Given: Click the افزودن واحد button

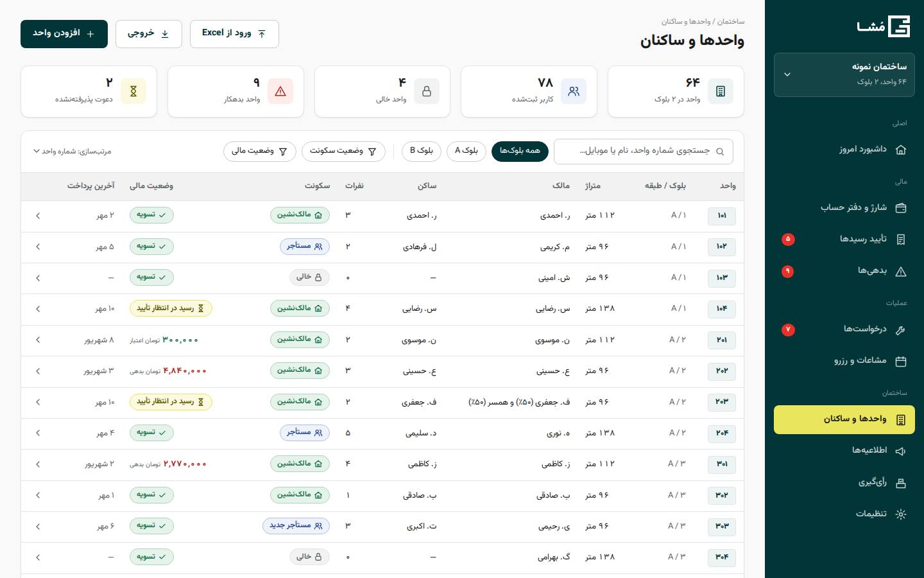Looking at the screenshot, I should point(64,33).
